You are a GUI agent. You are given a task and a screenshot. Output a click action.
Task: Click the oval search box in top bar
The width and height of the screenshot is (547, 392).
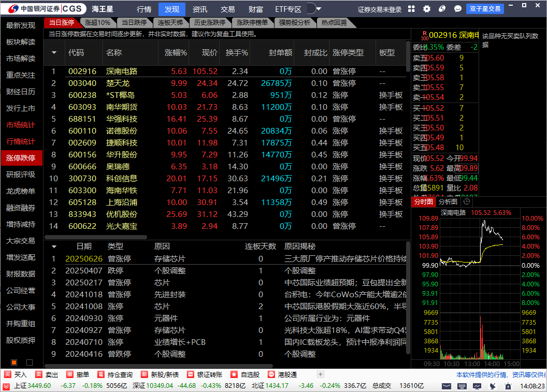[311, 9]
